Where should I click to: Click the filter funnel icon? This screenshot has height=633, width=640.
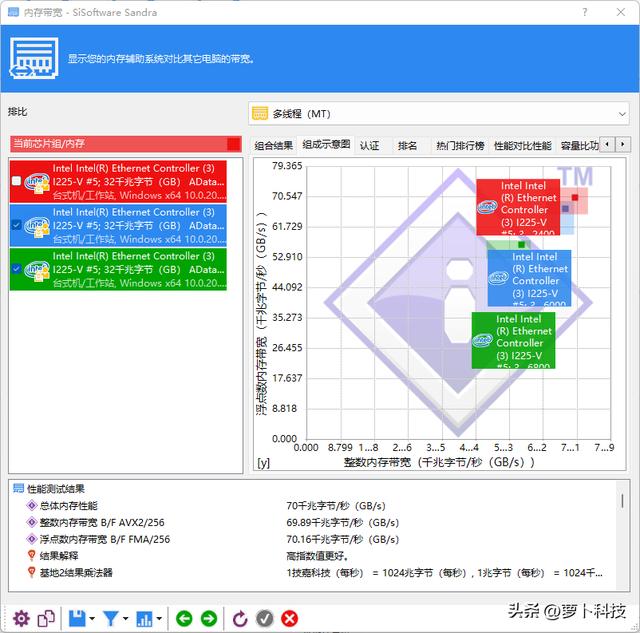click(111, 619)
